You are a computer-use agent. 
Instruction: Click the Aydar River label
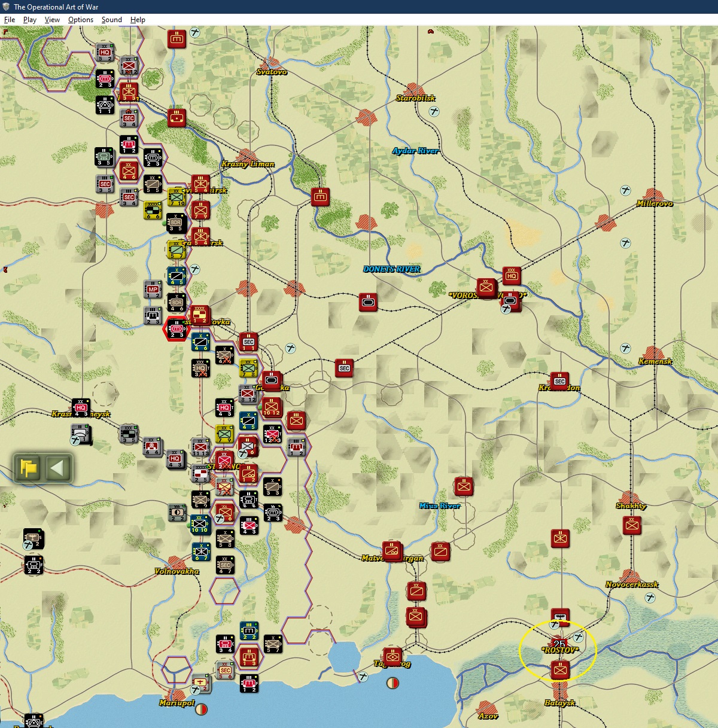tap(415, 151)
